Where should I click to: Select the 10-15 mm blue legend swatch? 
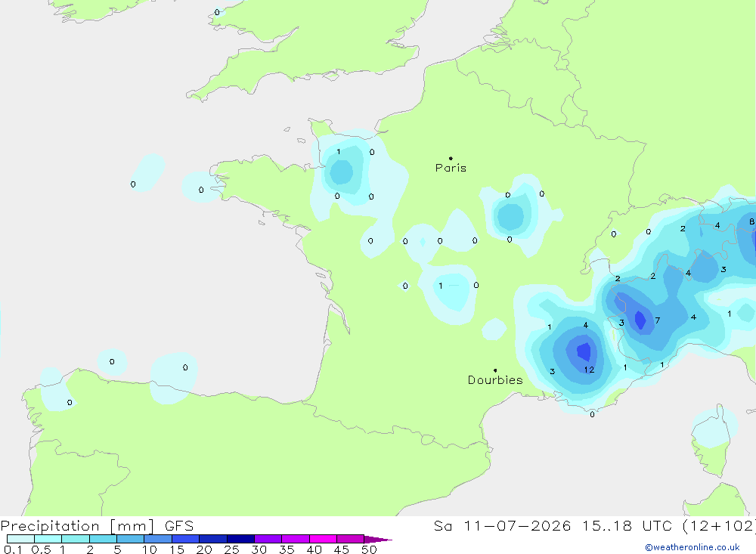click(158, 539)
